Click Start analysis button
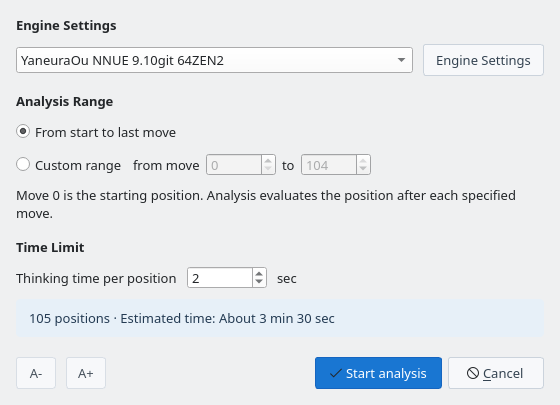Image resolution: width=560 pixels, height=405 pixels. pos(378,373)
